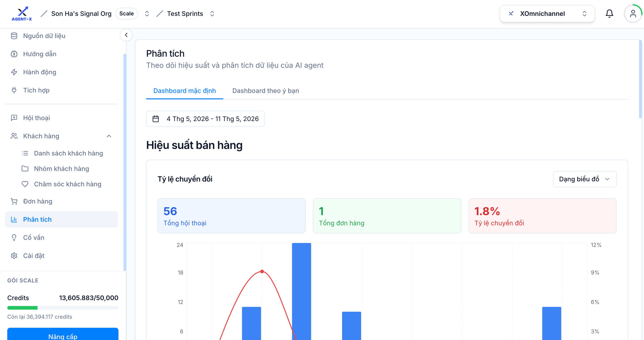This screenshot has width=644, height=340.
Task: Open the Test Sprints project switcher
Action: point(212,13)
